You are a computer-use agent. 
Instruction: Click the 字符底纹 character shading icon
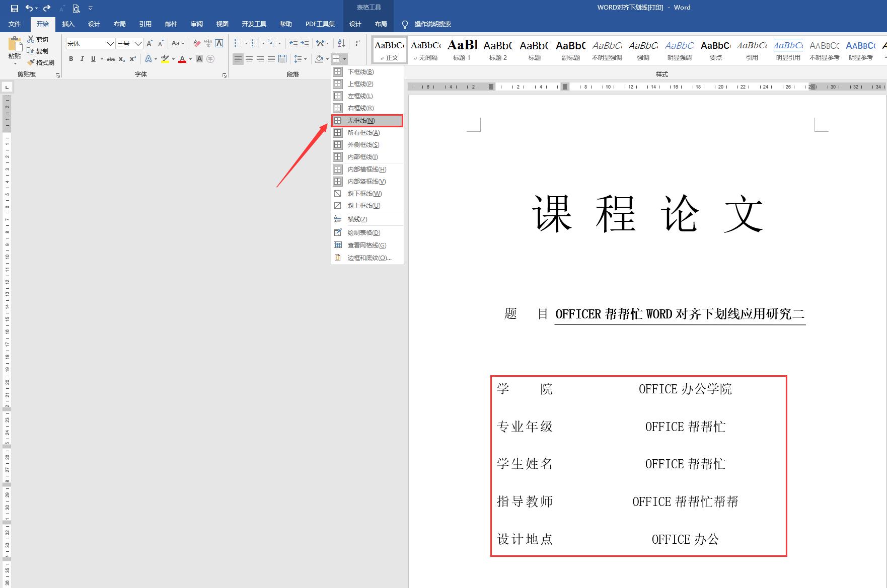click(x=199, y=59)
